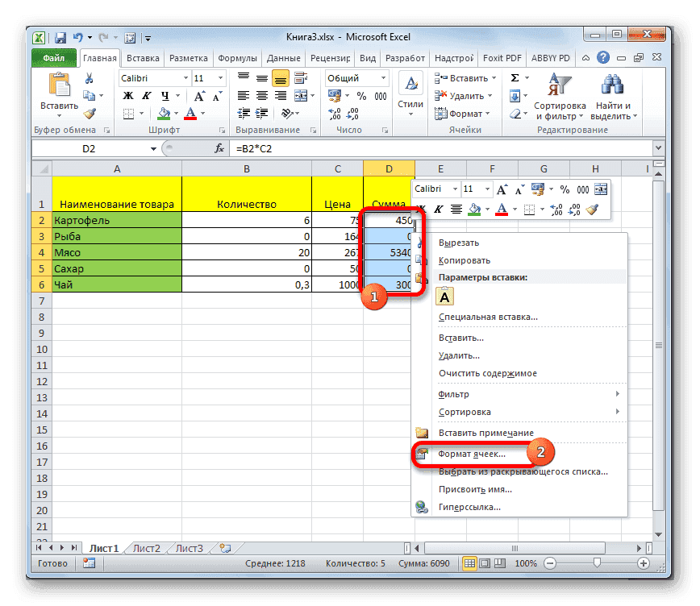
Task: Select the Лист2 sheet tab
Action: pyautogui.click(x=145, y=547)
